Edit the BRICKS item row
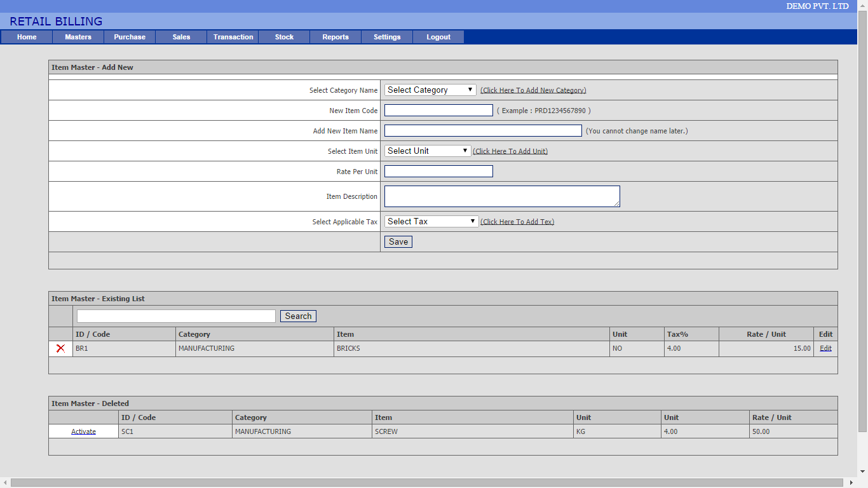The width and height of the screenshot is (868, 488). tap(825, 348)
